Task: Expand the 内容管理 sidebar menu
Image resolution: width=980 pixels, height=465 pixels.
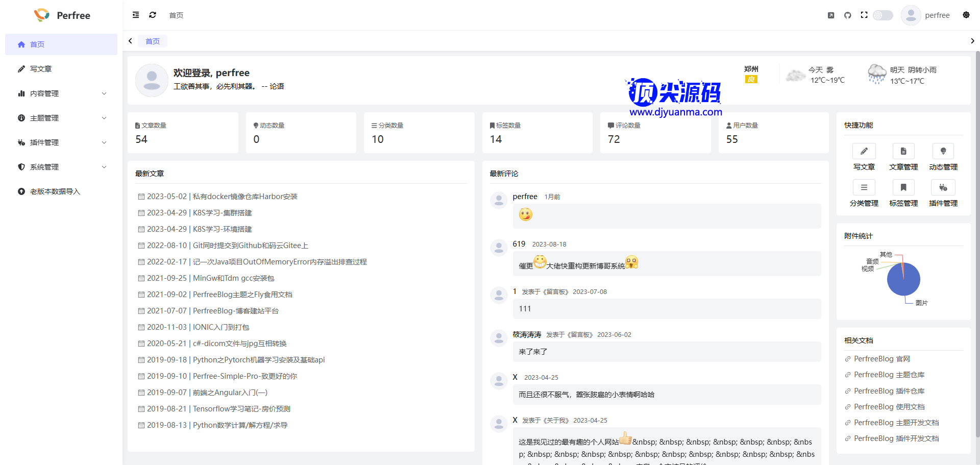Action: (x=61, y=93)
